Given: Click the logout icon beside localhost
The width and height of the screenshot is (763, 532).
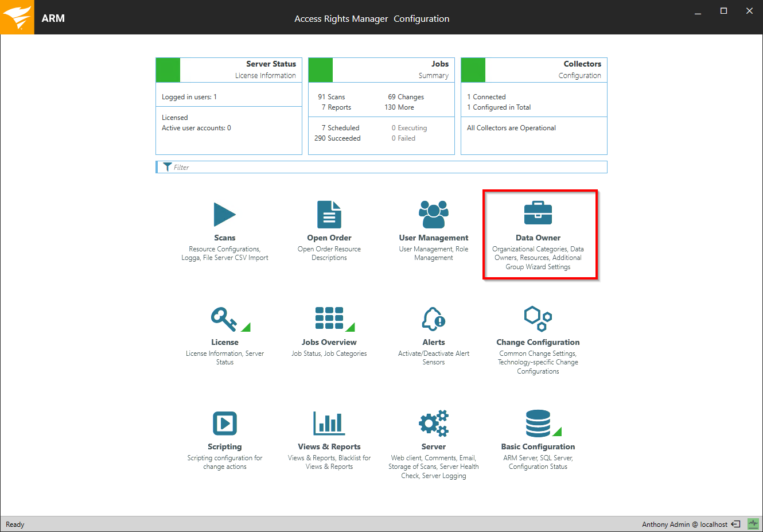Looking at the screenshot, I should point(735,524).
